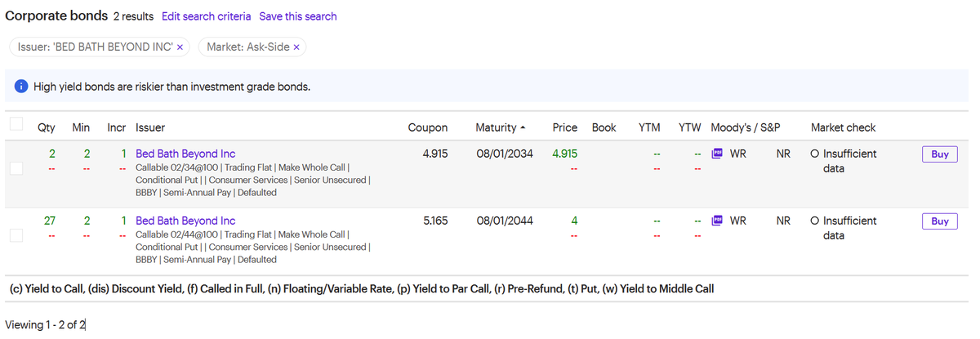Click price 4 of the 2044 bond
This screenshot has height=339, width=980.
coord(574,221)
